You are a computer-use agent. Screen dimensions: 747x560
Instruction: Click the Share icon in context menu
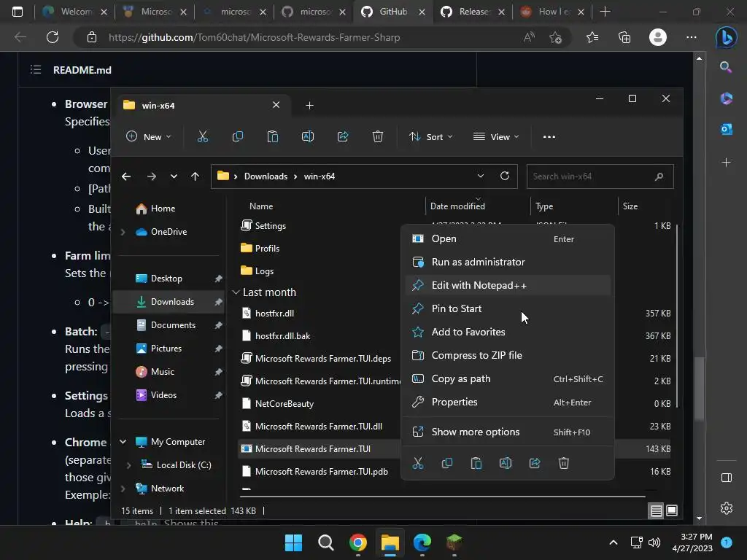[535, 463]
